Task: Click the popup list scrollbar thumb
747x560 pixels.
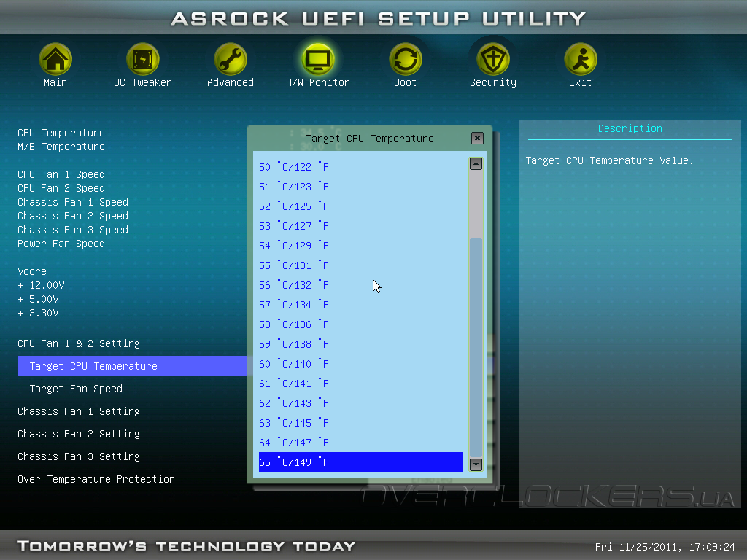Action: pos(476,348)
